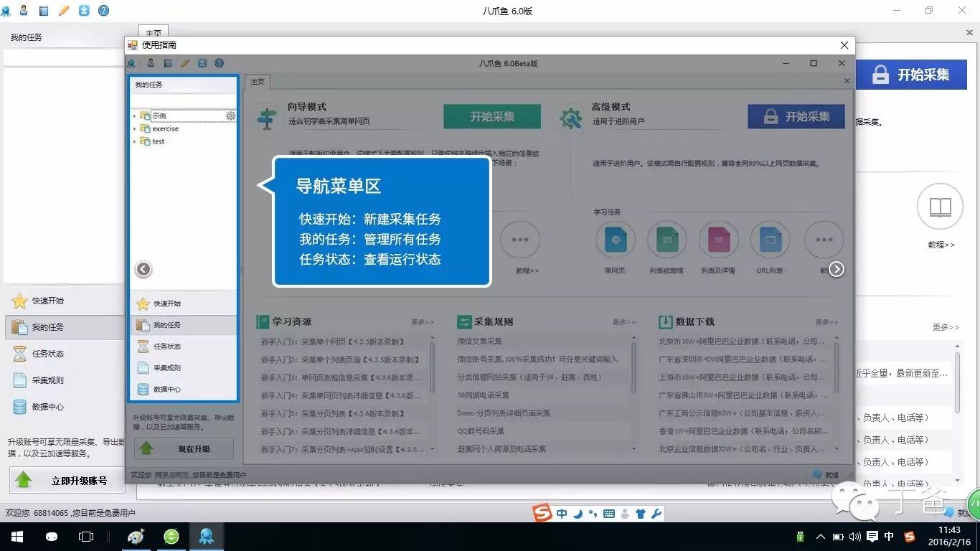980x551 pixels.
Task: Click the octopus logo icon in main window toolbar
Action: [6, 10]
